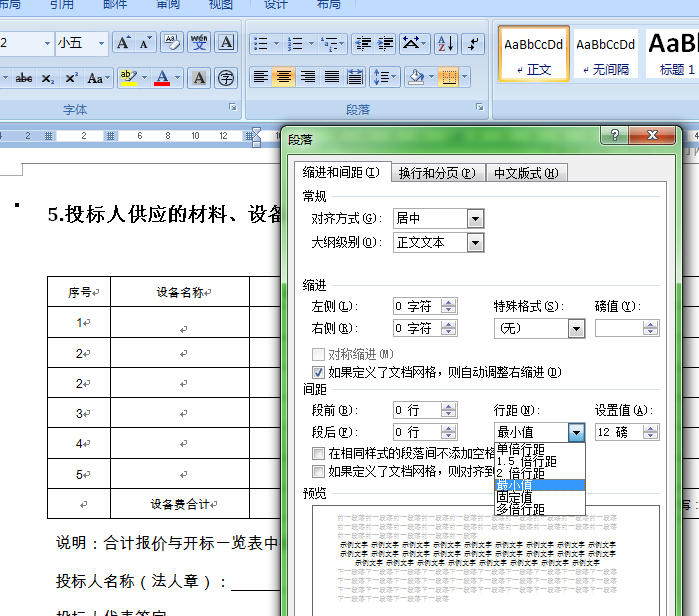The width and height of the screenshot is (699, 616).
Task: Click the dialog help question button
Action: tap(615, 135)
